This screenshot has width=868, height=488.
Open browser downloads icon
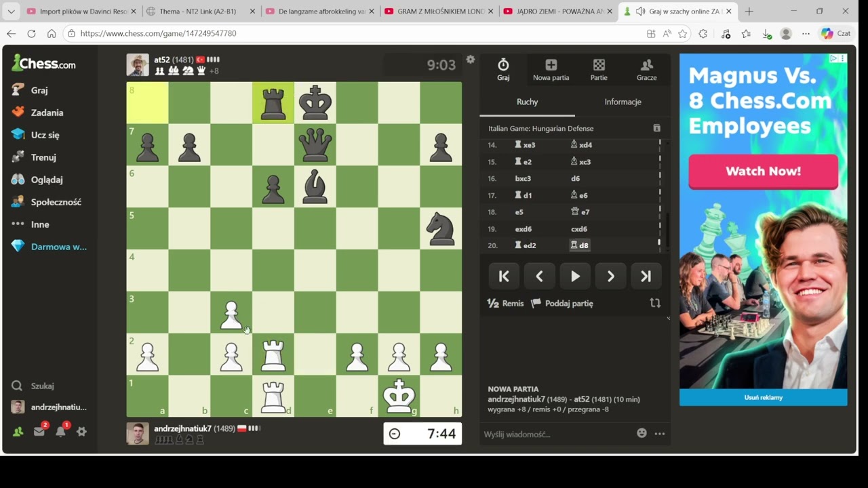767,34
